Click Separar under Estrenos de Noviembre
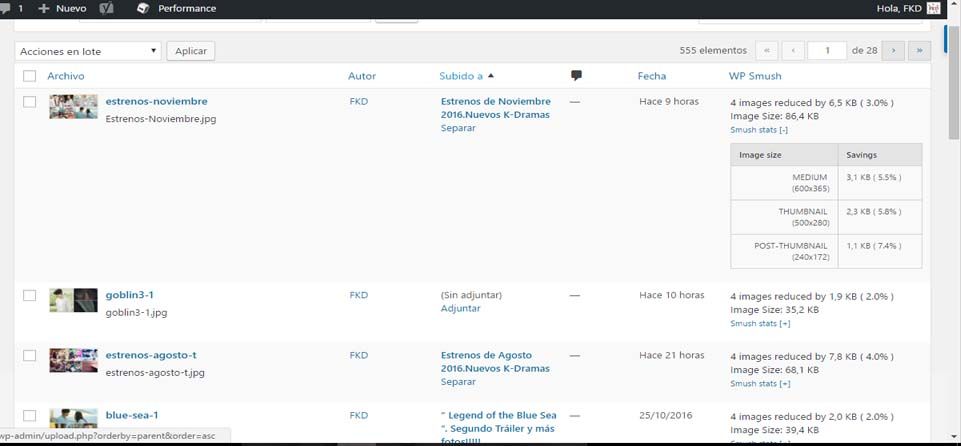Image resolution: width=961 pixels, height=446 pixels. tap(458, 128)
